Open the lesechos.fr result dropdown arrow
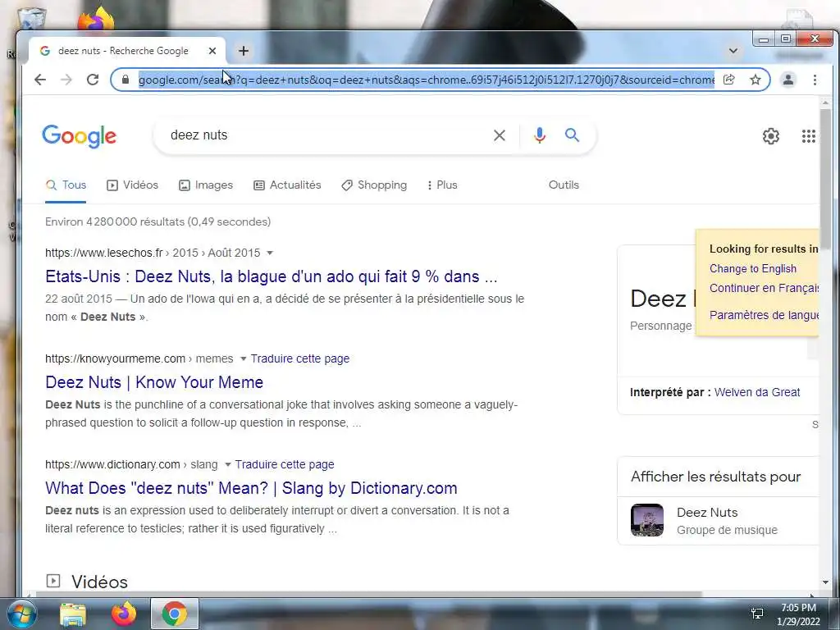Viewport: 840px width, 630px height. coord(270,253)
